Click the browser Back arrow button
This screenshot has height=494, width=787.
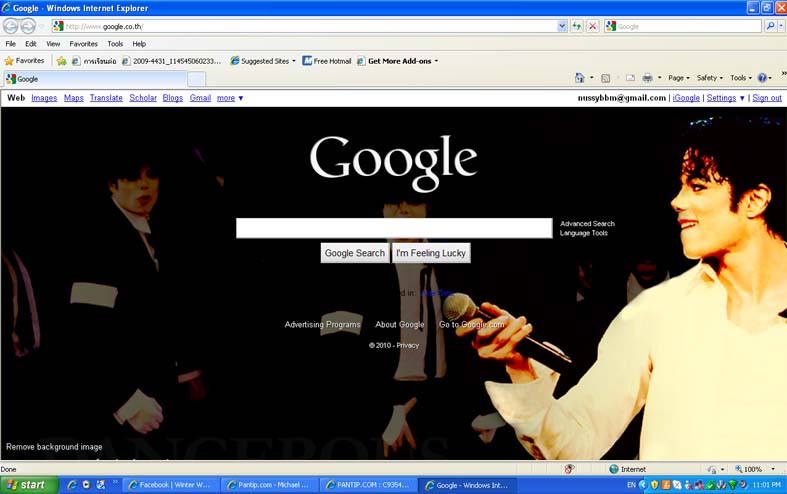click(x=11, y=26)
